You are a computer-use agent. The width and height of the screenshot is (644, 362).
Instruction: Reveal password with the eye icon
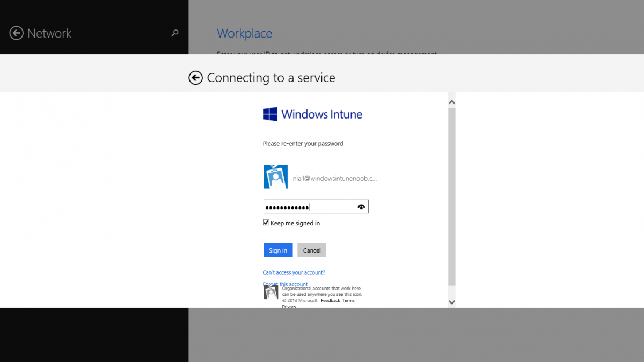tap(361, 207)
